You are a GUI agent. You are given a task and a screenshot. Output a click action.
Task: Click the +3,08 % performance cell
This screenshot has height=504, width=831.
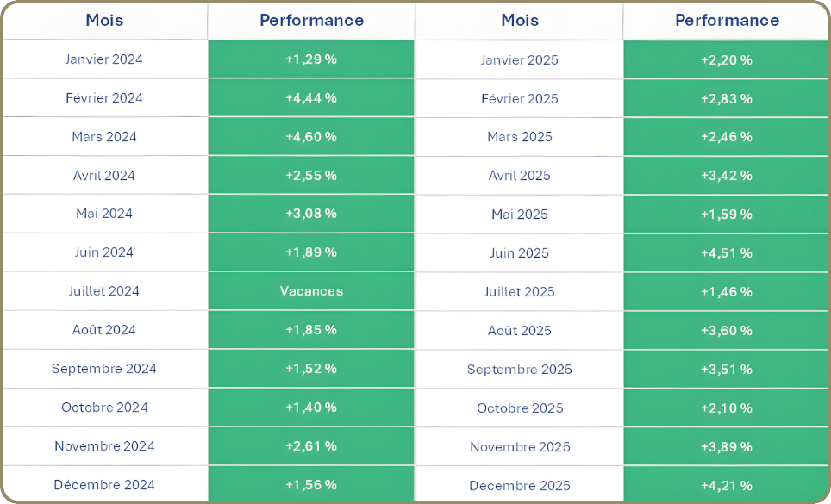coord(311,214)
